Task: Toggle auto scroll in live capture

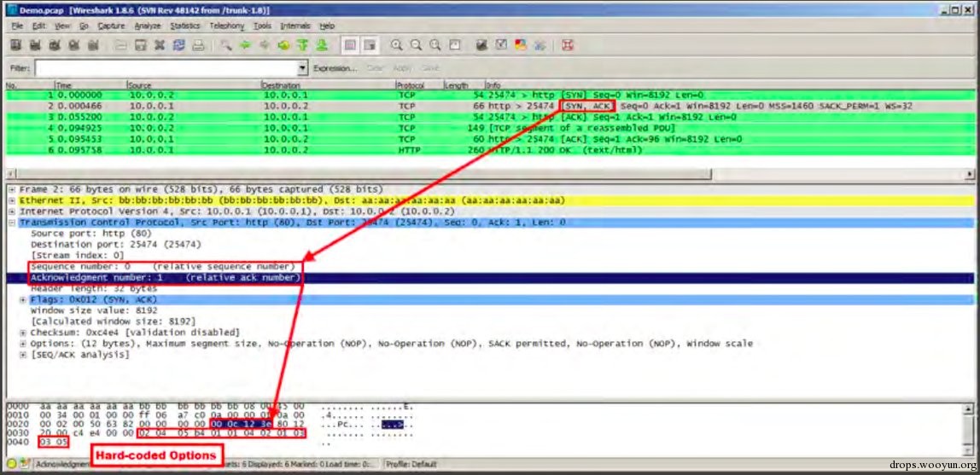Action: click(x=370, y=45)
